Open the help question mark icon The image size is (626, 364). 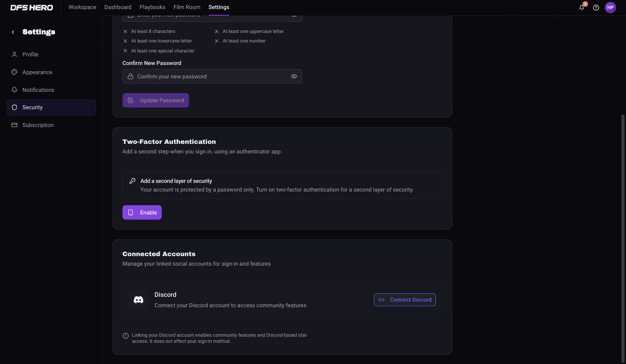tap(596, 7)
